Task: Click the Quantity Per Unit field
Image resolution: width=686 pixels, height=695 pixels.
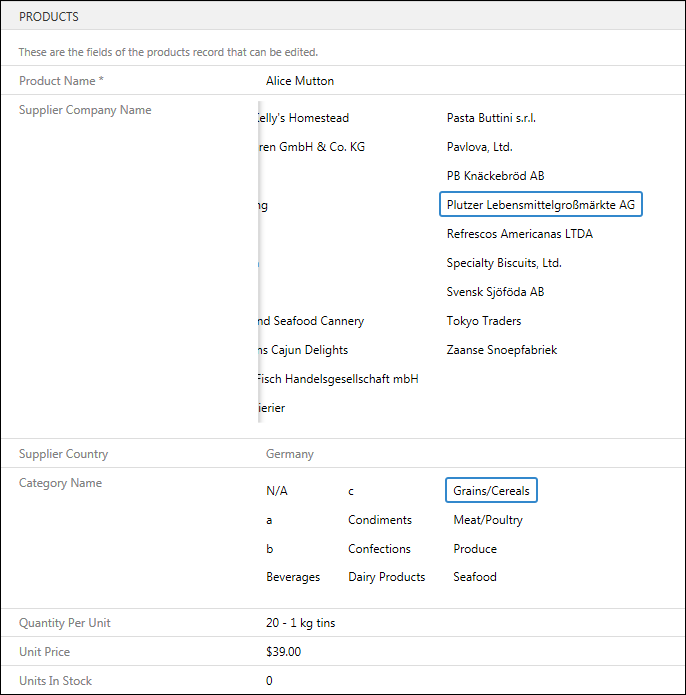Action: [x=300, y=623]
